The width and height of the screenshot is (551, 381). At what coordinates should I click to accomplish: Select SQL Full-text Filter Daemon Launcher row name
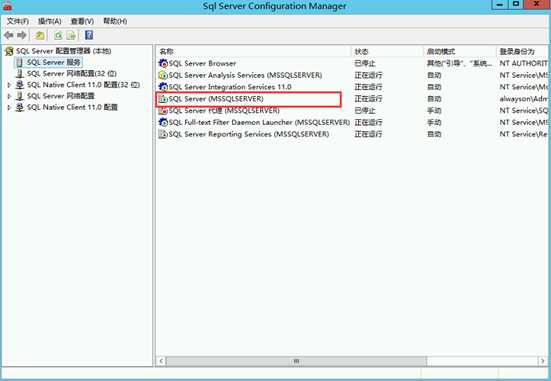[x=259, y=122]
